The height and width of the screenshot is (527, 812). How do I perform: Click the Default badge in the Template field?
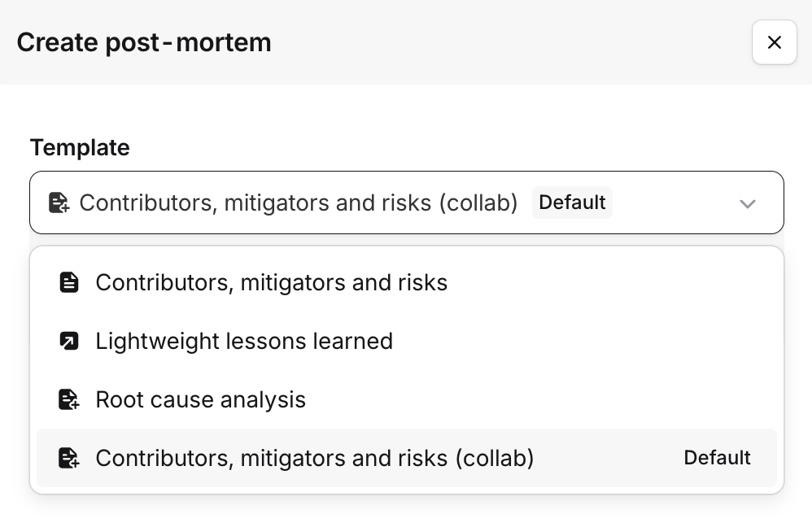point(572,203)
